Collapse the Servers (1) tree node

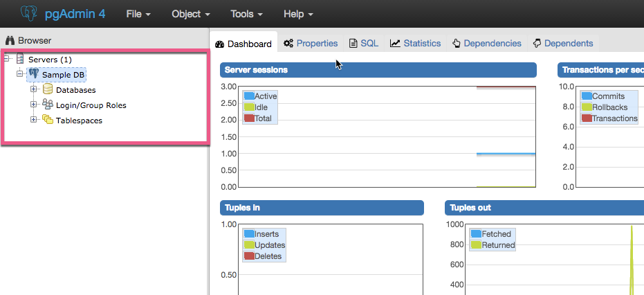click(x=7, y=58)
